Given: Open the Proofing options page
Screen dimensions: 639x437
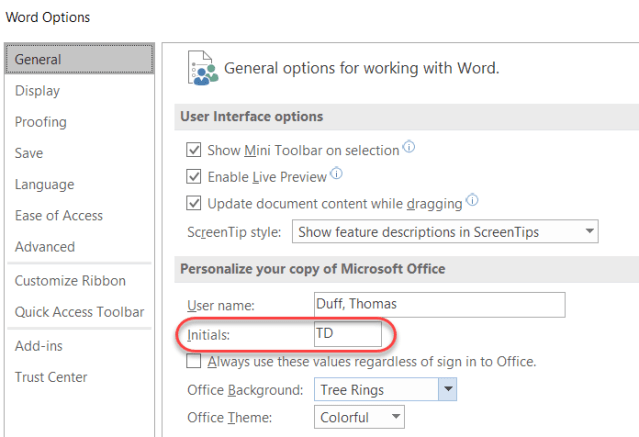Looking at the screenshot, I should 41,122.
